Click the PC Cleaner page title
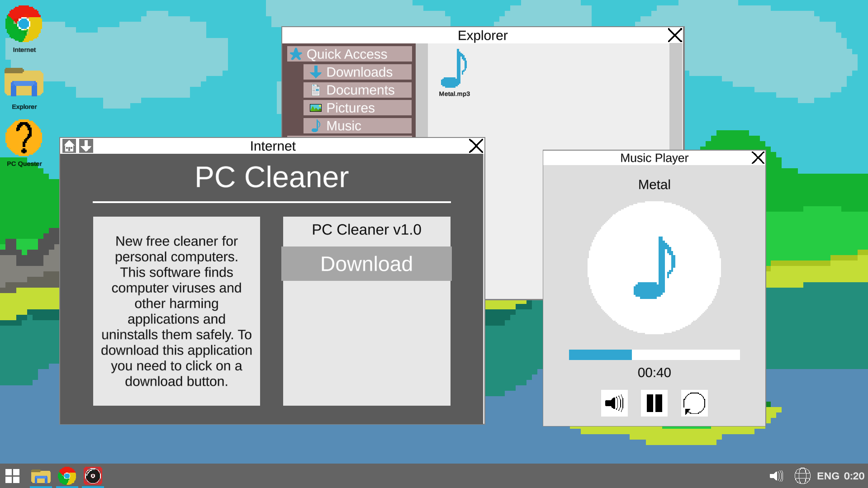Viewport: 868px width, 488px height. click(272, 177)
